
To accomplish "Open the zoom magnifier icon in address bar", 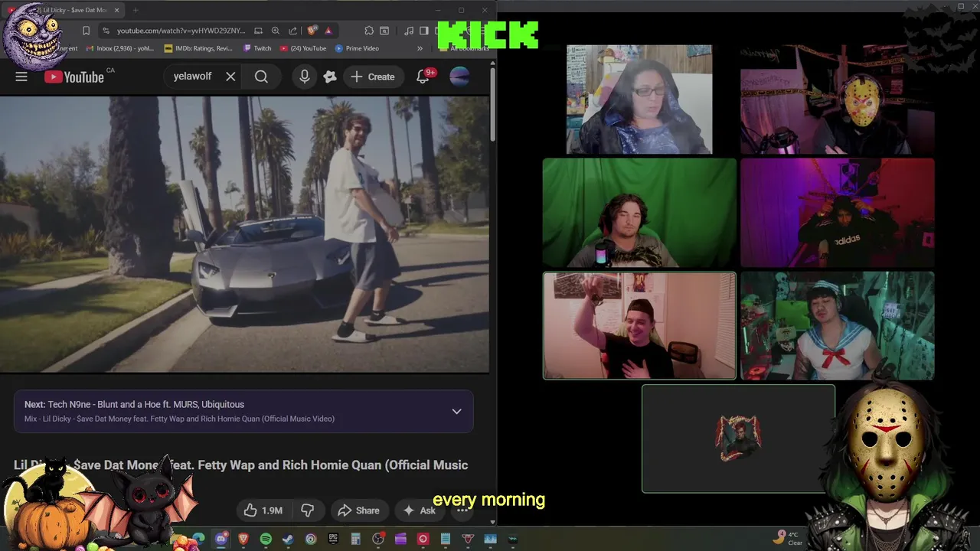I will [276, 31].
